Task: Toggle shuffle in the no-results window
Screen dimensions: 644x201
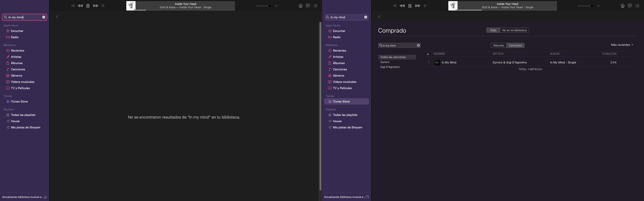Action: 72,6
